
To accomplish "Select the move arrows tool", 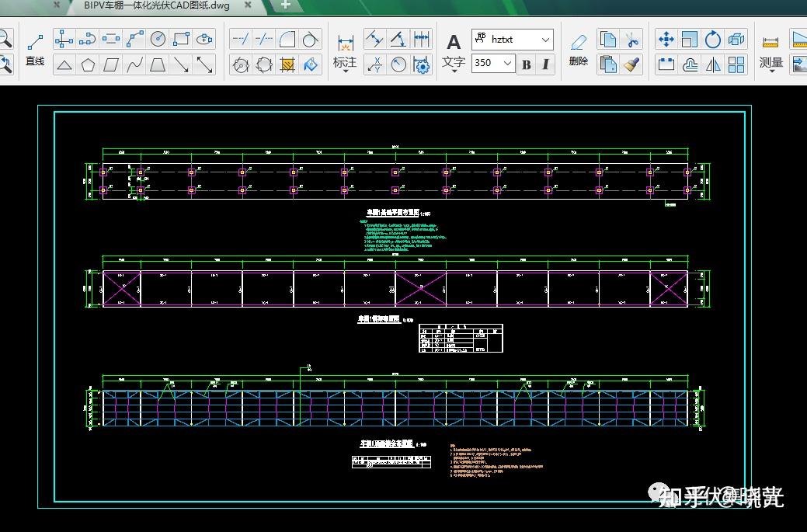I will pyautogui.click(x=666, y=39).
